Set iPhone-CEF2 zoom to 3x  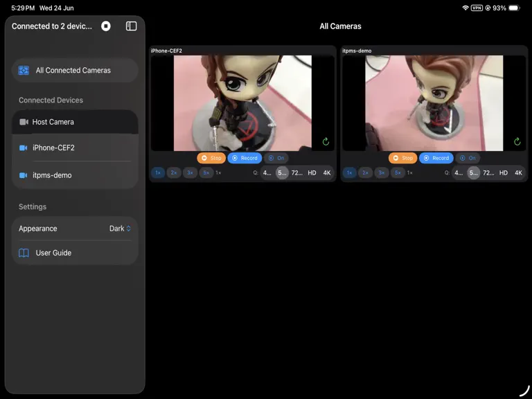[x=190, y=172]
